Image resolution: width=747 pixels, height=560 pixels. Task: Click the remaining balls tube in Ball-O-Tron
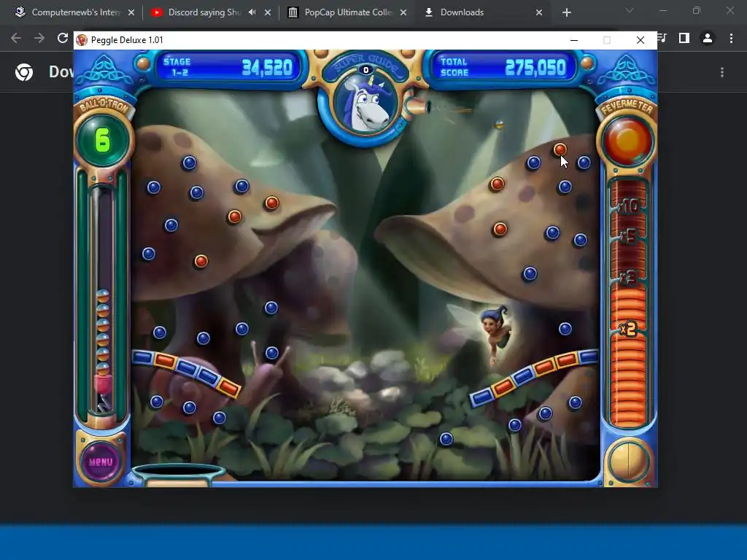point(103,297)
